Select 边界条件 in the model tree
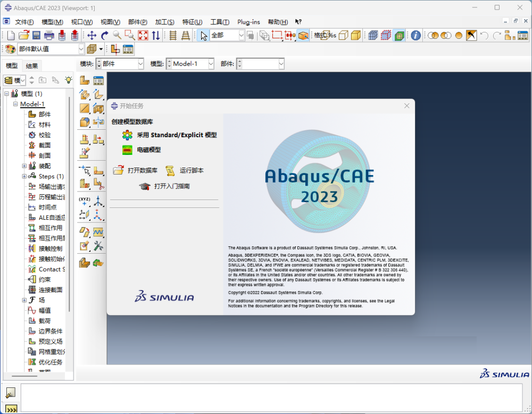The image size is (532, 414). click(x=50, y=331)
